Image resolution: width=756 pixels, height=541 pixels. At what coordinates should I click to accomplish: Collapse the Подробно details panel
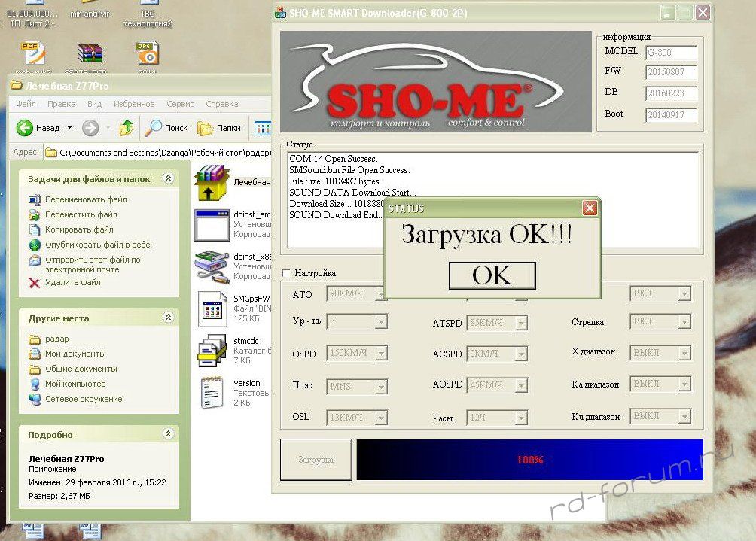tap(168, 433)
